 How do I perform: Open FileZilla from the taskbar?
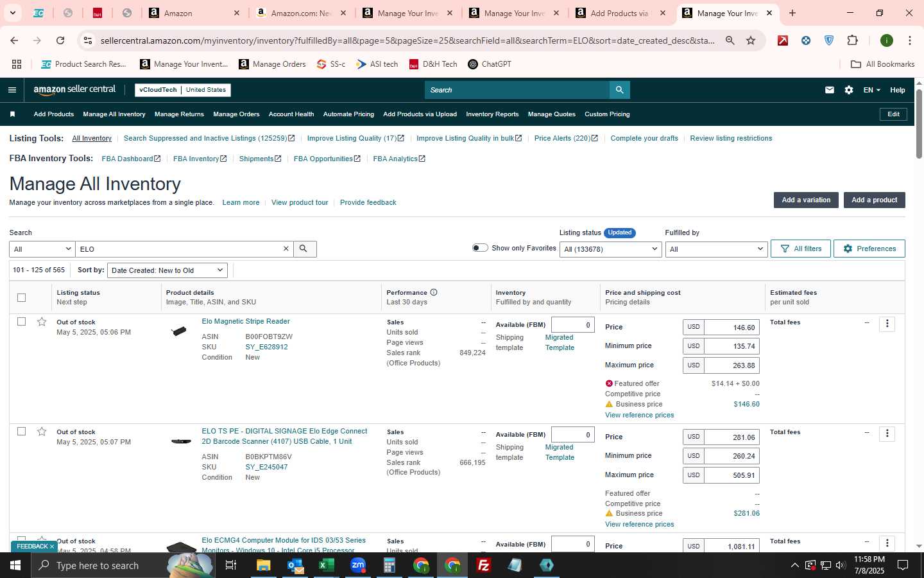click(483, 565)
